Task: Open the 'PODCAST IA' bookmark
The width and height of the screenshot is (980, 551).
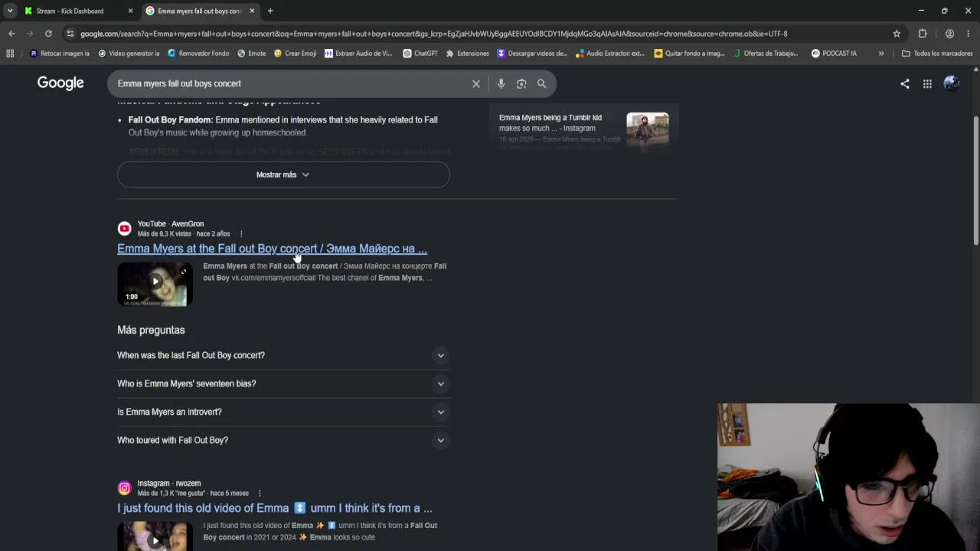Action: point(834,54)
